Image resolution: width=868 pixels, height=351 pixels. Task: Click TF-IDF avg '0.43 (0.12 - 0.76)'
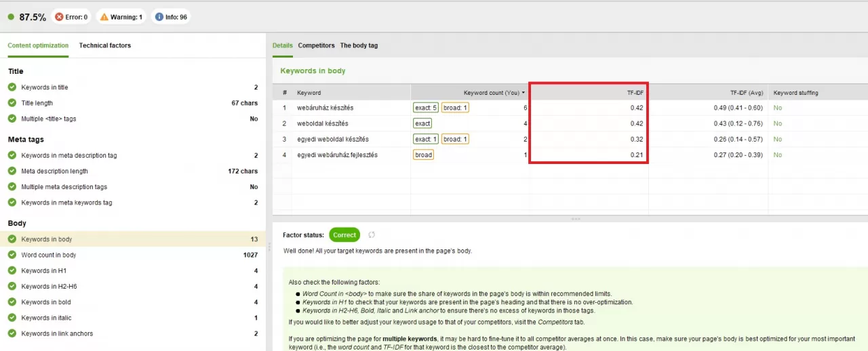(738, 123)
